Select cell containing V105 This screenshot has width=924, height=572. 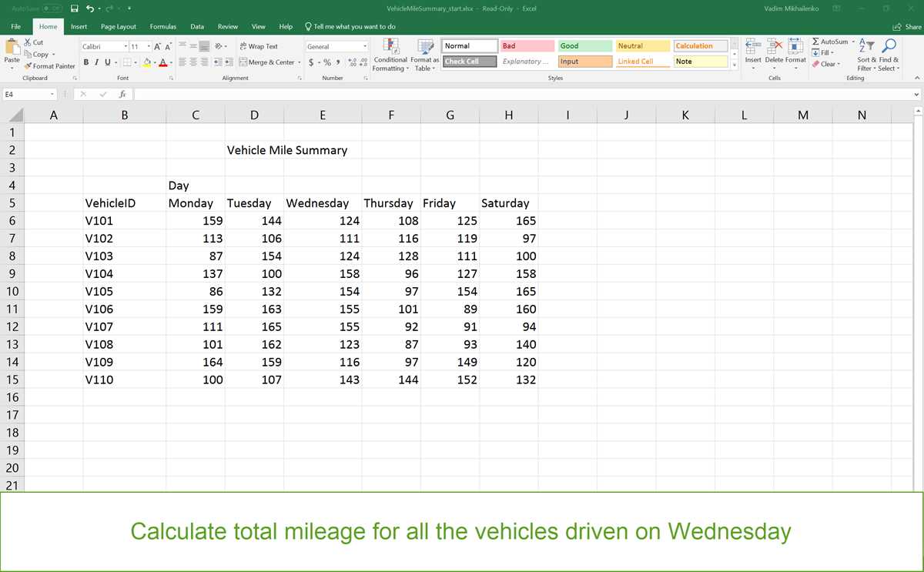coord(125,292)
